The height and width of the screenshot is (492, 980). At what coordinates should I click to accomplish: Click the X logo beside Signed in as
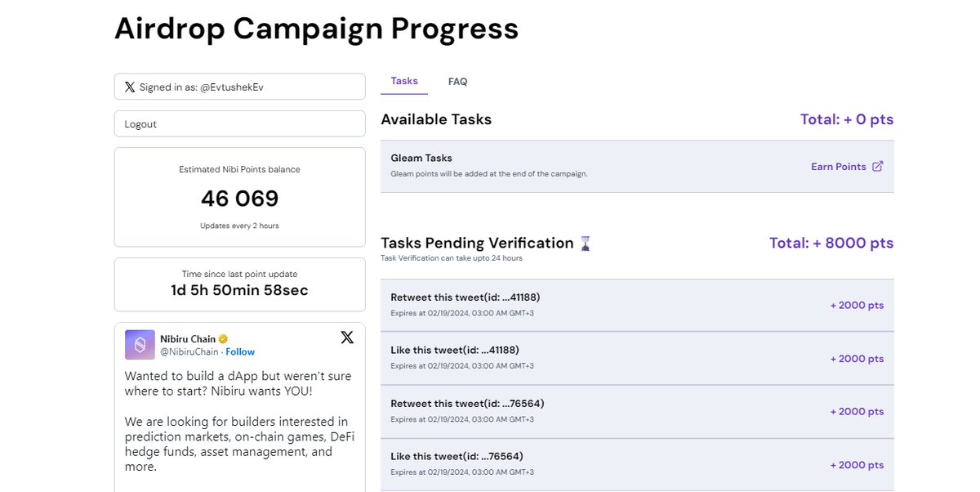130,87
